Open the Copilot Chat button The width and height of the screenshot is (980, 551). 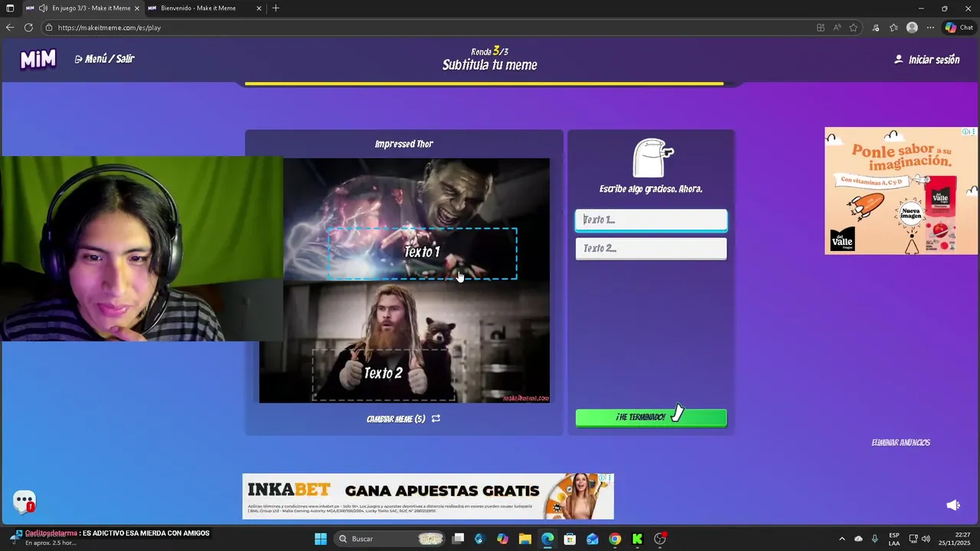tap(959, 28)
